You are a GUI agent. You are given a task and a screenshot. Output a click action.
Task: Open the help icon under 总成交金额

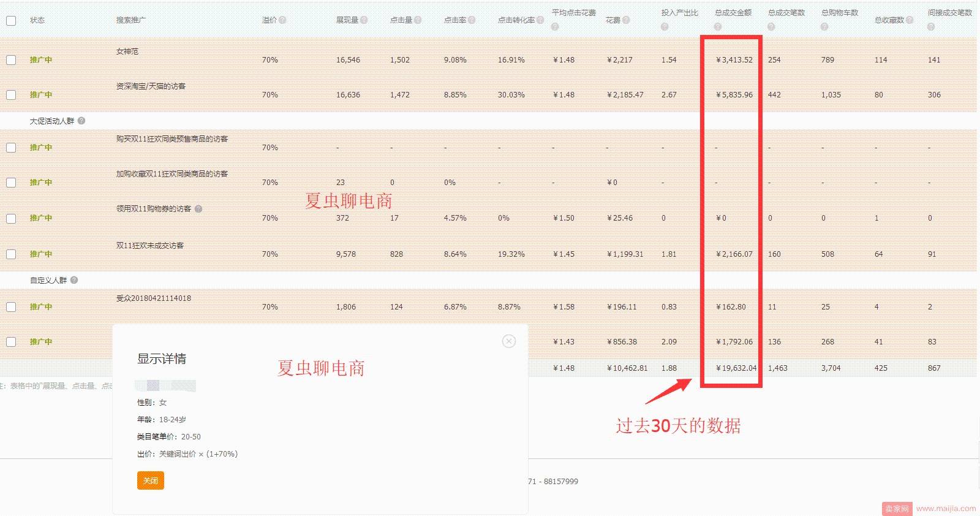[x=718, y=27]
